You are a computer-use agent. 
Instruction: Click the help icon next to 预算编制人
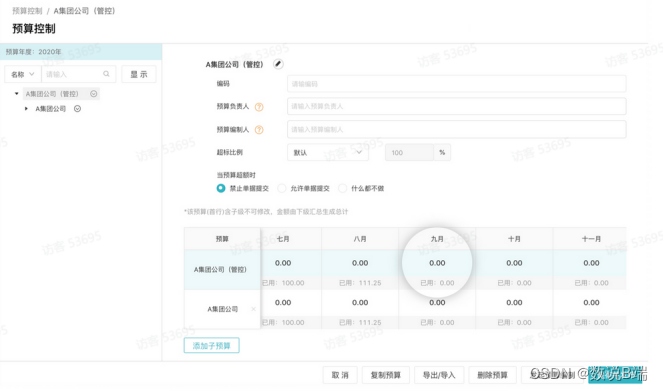tap(259, 130)
